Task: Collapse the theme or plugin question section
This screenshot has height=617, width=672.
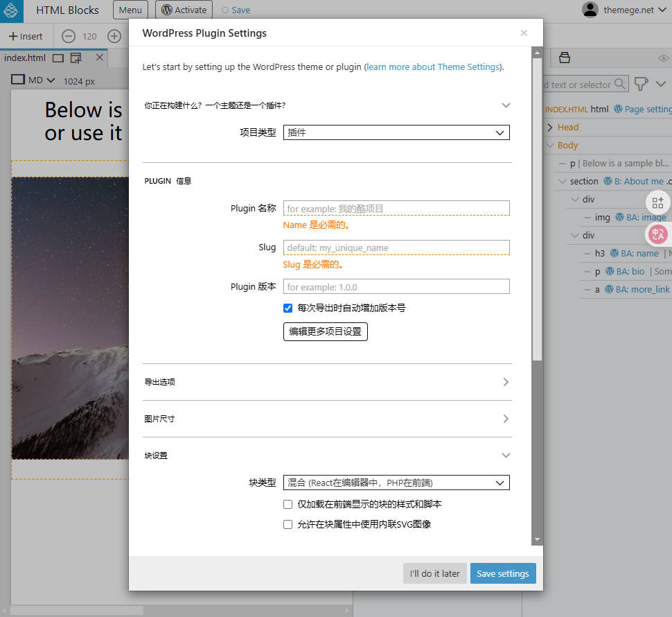Action: 506,105
